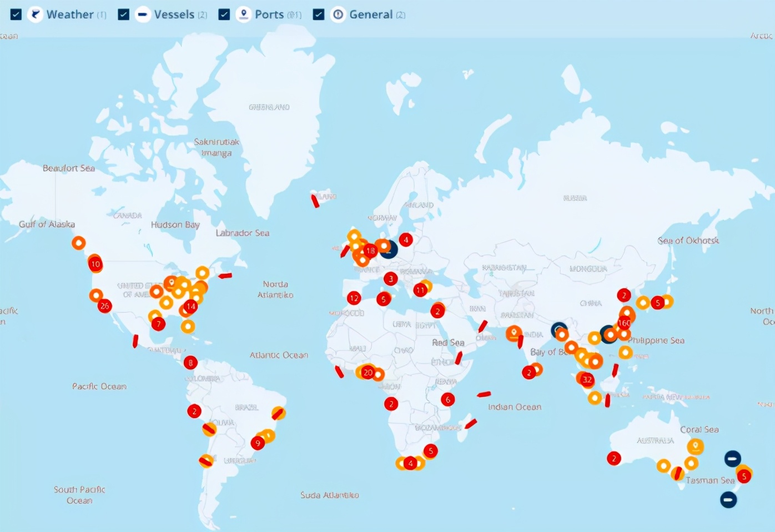Click the red weather marker near Oman
The height and width of the screenshot is (532, 775).
tap(483, 327)
